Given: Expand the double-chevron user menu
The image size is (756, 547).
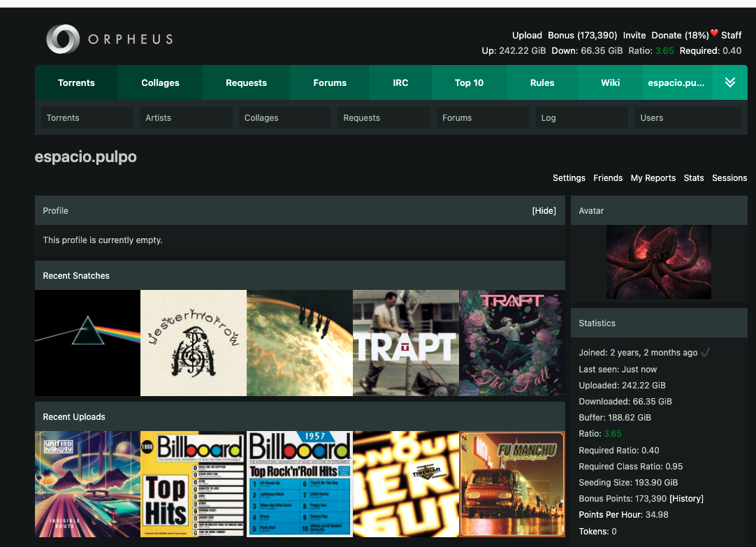Looking at the screenshot, I should click(730, 82).
